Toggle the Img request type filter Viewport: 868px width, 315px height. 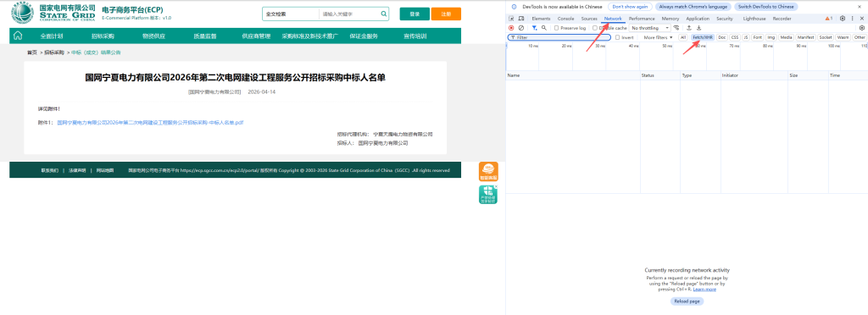click(x=771, y=37)
